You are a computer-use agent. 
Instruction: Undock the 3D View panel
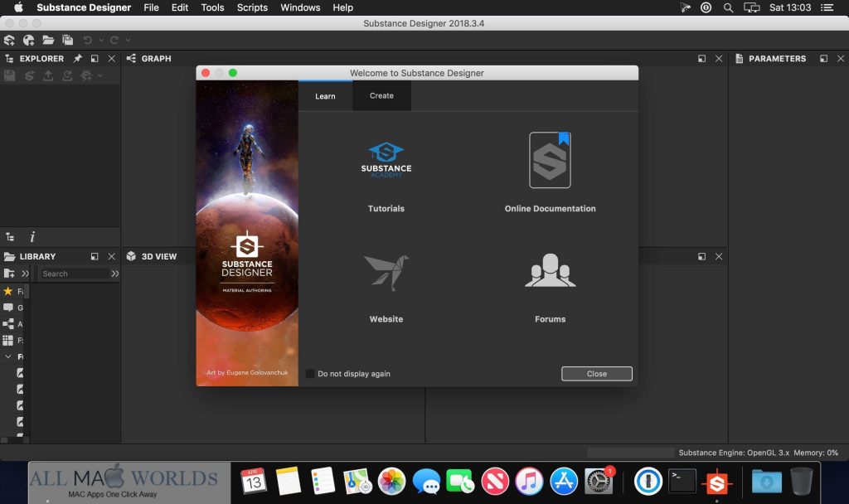[x=701, y=257]
